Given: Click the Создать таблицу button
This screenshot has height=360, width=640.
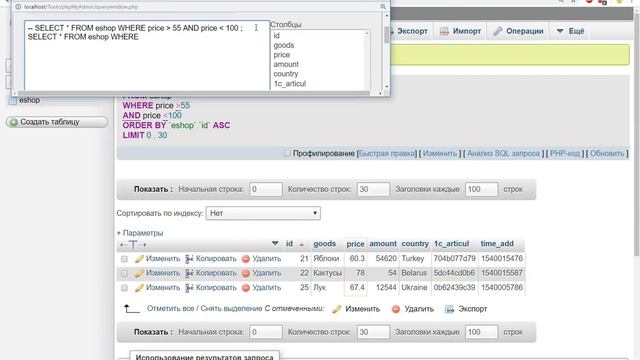Looking at the screenshot, I should 57,122.
